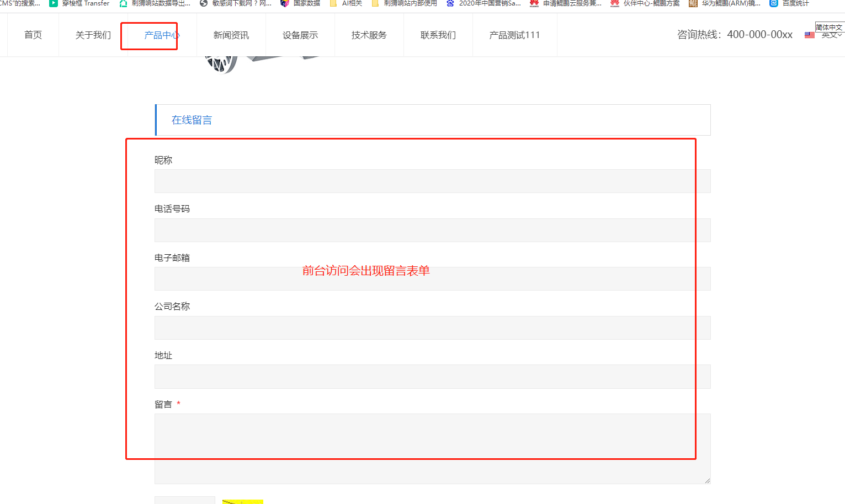Expand the 英文 language dropdown
The width and height of the screenshot is (845, 504).
tap(831, 35)
